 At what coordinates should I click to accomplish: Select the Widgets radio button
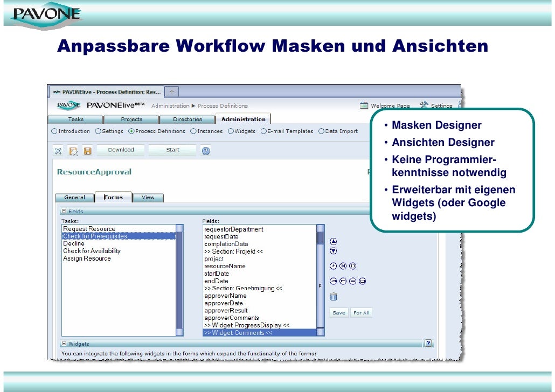[231, 131]
